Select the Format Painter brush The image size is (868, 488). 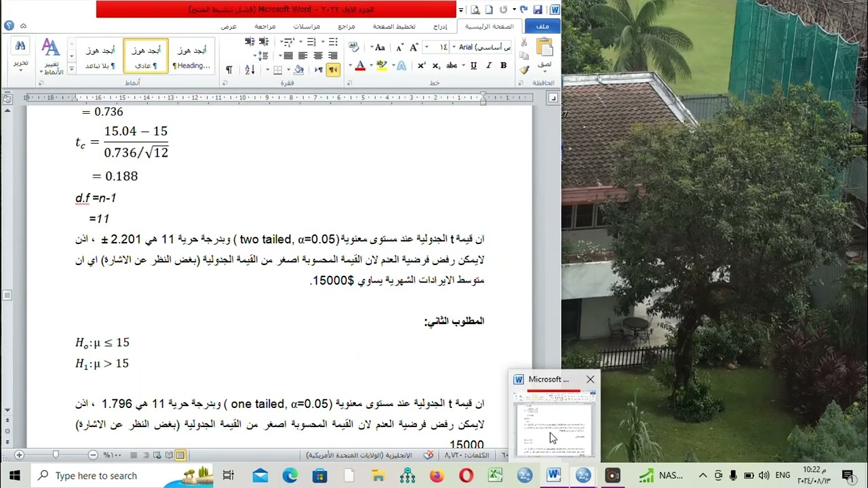pyautogui.click(x=524, y=69)
